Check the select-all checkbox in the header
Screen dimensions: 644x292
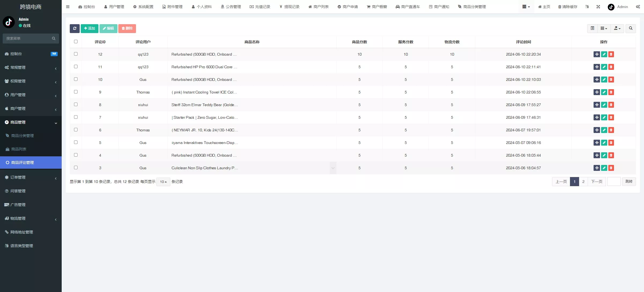(x=76, y=42)
